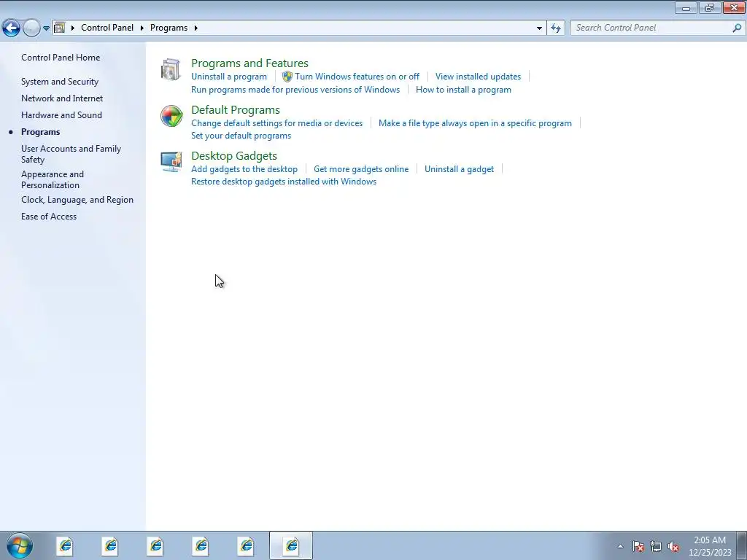Screen dimensions: 747x560
Task: Open the address bar history dropdown
Action: tap(539, 28)
